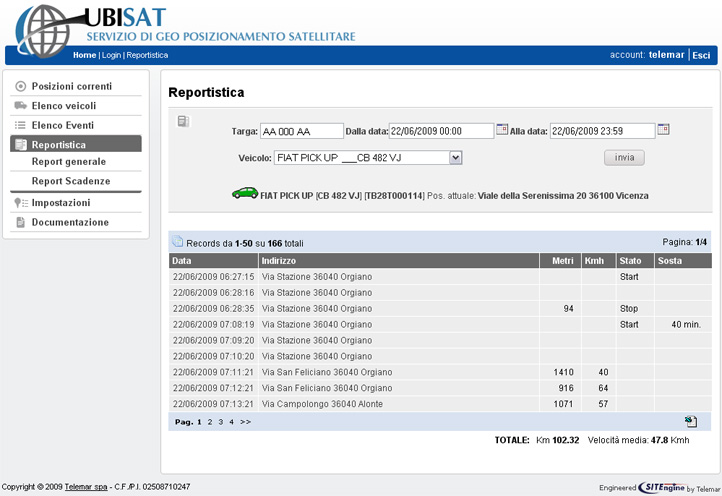Open Reportistica in the top navigation

click(x=147, y=55)
